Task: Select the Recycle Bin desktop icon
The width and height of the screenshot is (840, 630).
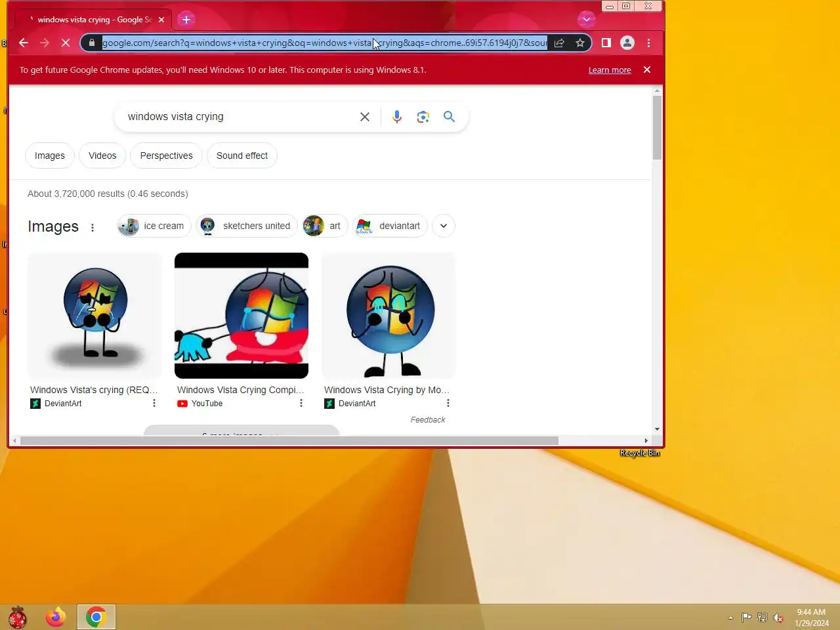Action: coord(640,453)
